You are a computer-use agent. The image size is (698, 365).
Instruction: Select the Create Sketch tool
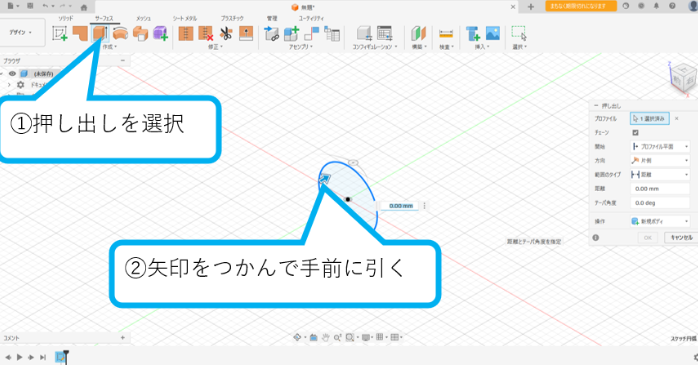pyautogui.click(x=60, y=34)
